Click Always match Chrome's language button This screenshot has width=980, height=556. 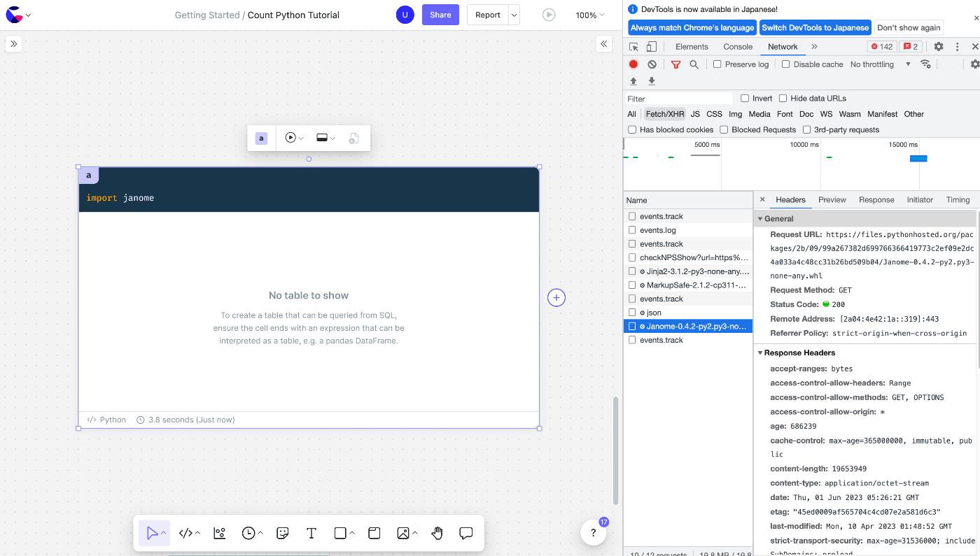pyautogui.click(x=692, y=27)
